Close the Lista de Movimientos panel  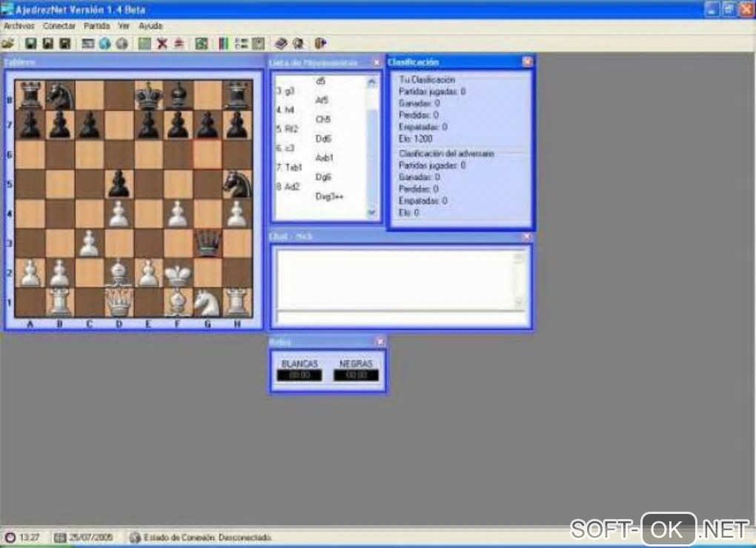377,63
